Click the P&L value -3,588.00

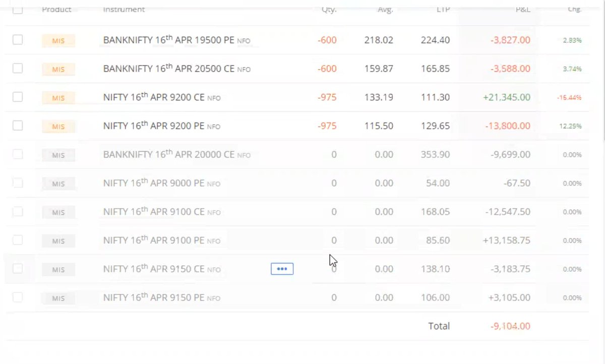click(510, 69)
